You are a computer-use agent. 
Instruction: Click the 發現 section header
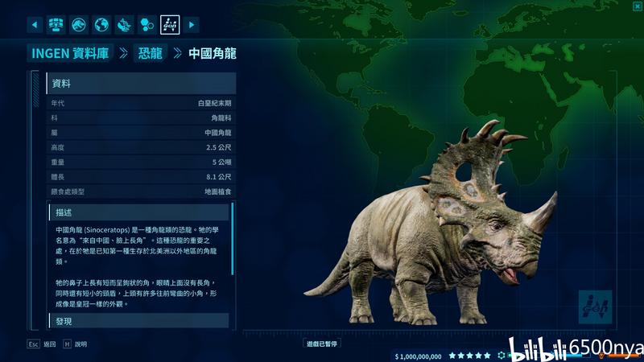(x=138, y=321)
